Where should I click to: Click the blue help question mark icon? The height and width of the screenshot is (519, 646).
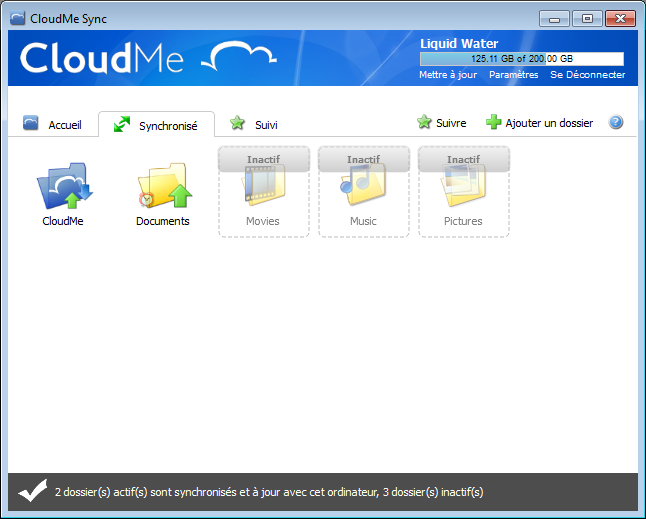coord(616,122)
